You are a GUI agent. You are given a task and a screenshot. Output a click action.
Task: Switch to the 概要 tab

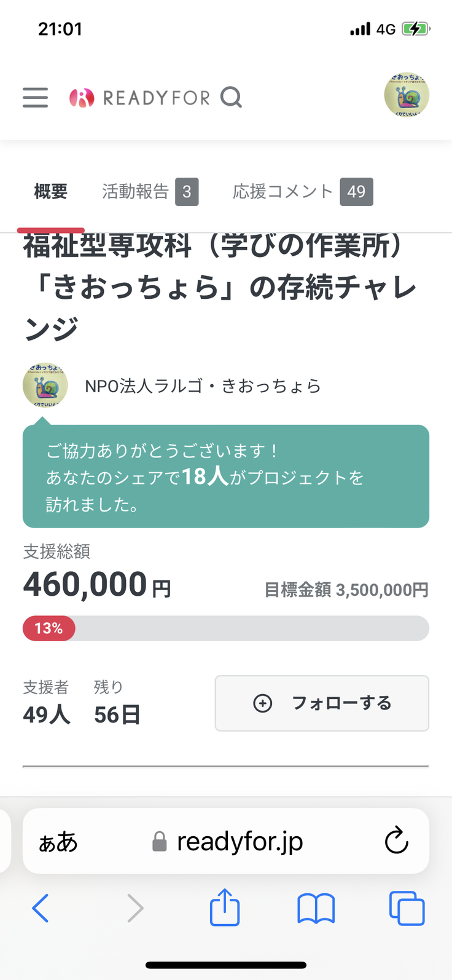point(51,192)
